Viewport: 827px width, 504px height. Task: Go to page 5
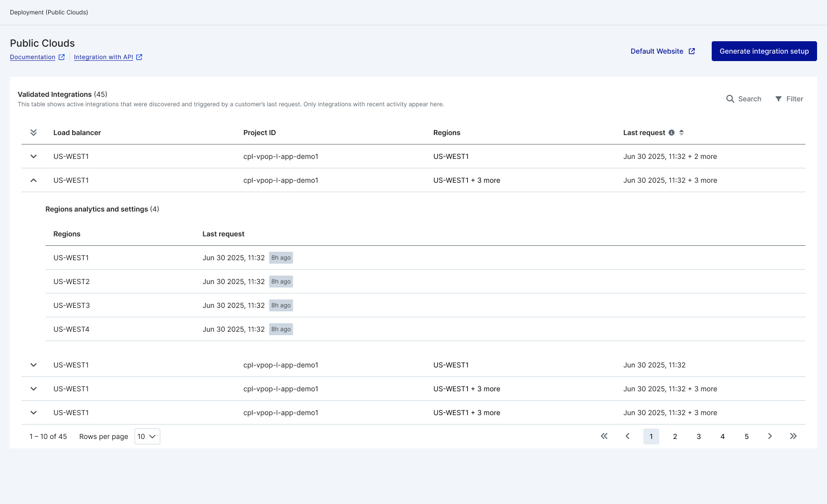[746, 436]
